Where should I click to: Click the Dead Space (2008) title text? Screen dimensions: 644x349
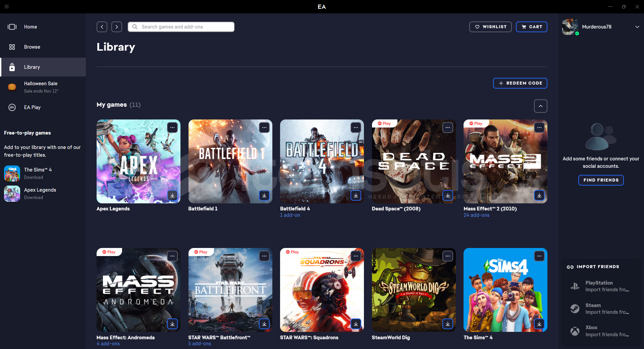coord(396,209)
